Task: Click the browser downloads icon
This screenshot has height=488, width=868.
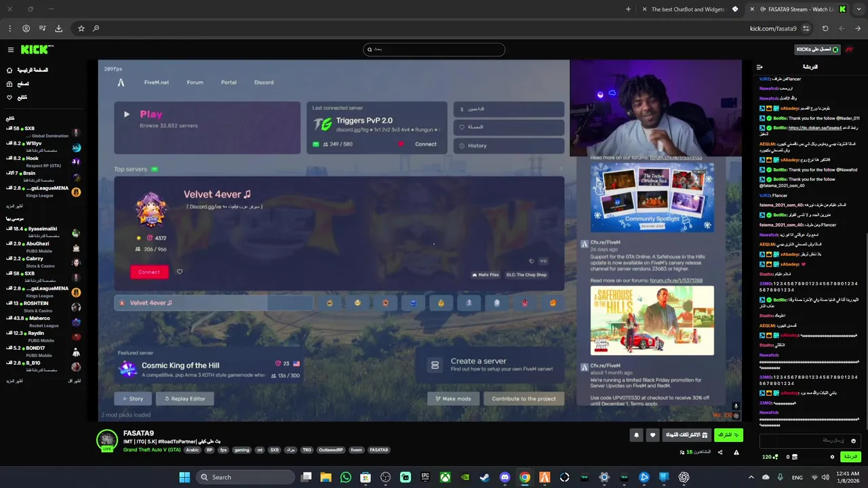Action: pyautogui.click(x=58, y=28)
